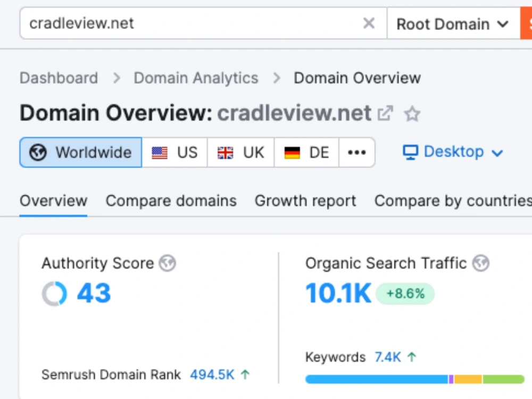Select the Worldwide database button

click(x=81, y=152)
